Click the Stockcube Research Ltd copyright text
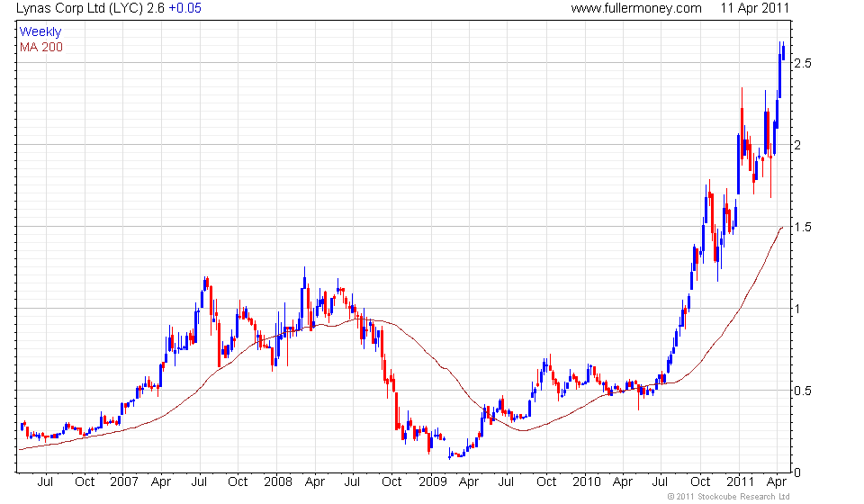The width and height of the screenshot is (864, 504). coord(728,497)
